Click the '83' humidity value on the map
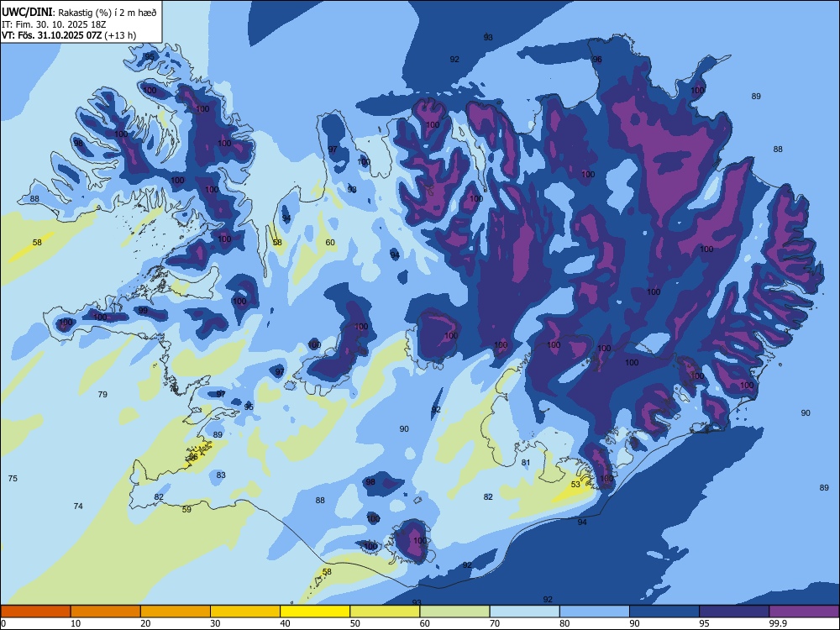 pyautogui.click(x=221, y=475)
